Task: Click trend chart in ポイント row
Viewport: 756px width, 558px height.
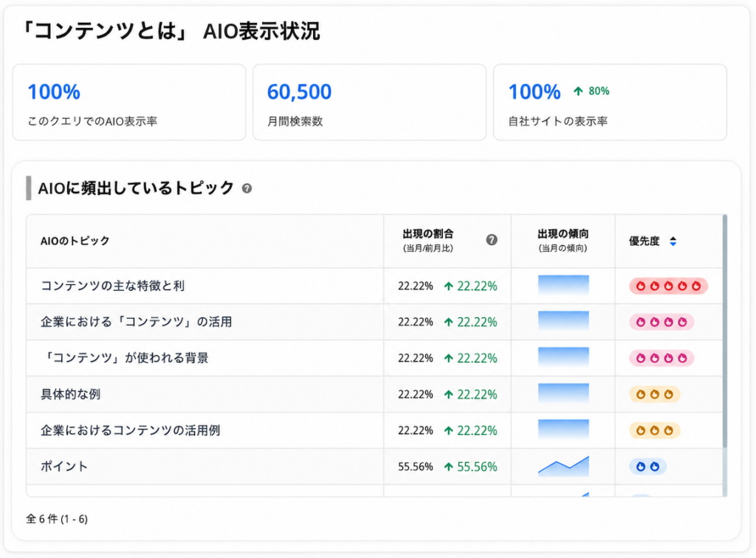Action: point(563,466)
